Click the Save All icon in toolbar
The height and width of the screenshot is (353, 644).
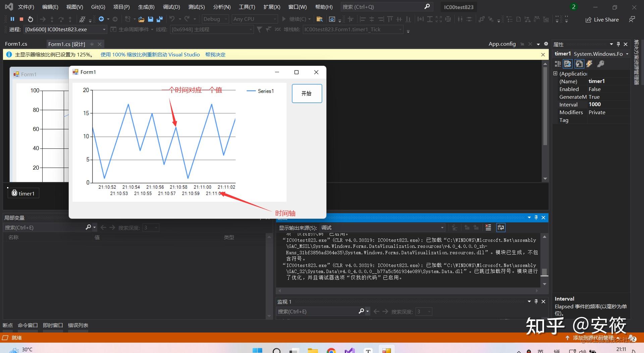point(160,19)
